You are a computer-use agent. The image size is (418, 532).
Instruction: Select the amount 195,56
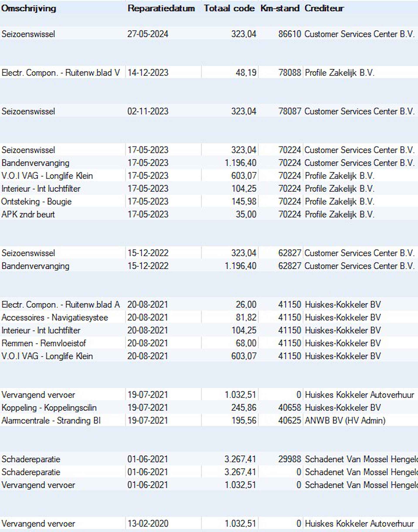click(x=244, y=421)
